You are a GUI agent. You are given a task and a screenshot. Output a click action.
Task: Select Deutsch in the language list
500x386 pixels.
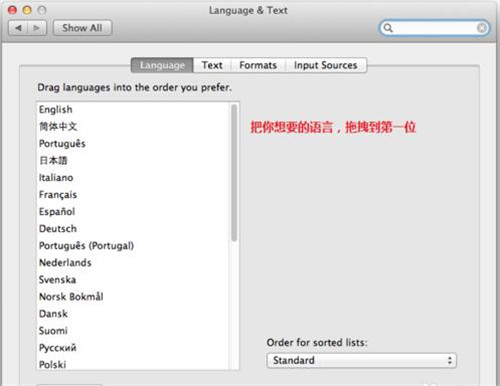133,229
